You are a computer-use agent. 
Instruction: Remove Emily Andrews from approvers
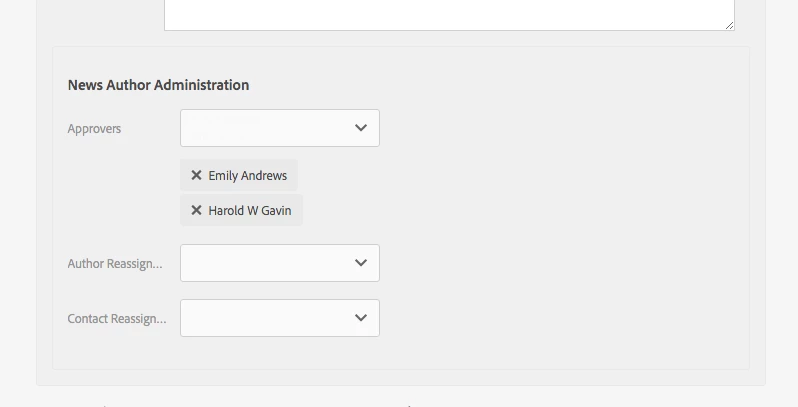pos(196,175)
